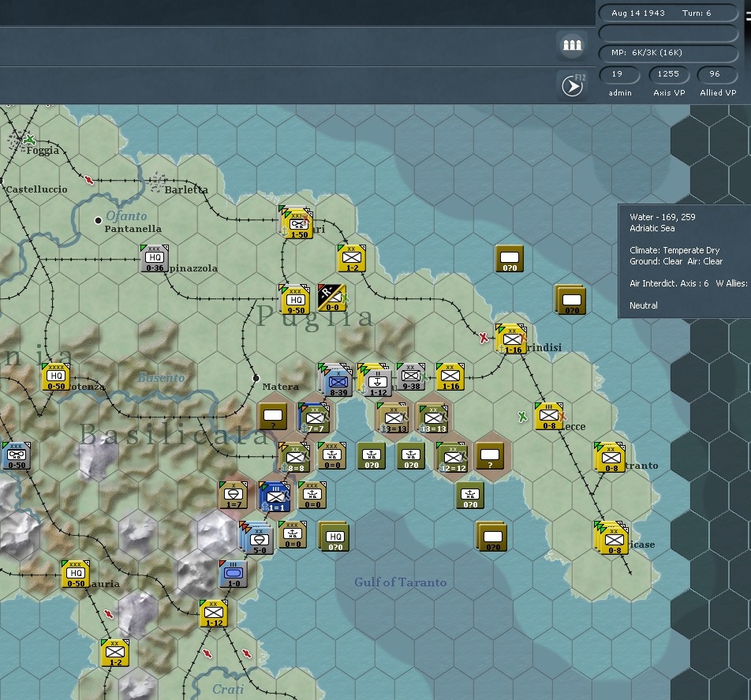Select the 0-8 stack at Otranto

(611, 458)
